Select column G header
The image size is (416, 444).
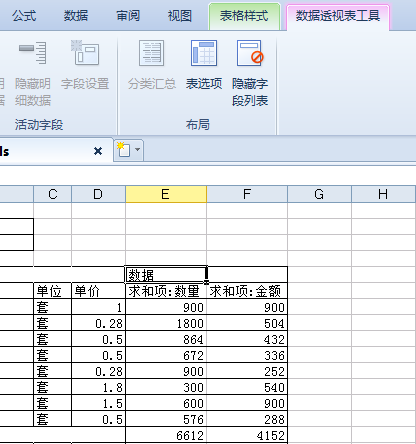pos(319,194)
